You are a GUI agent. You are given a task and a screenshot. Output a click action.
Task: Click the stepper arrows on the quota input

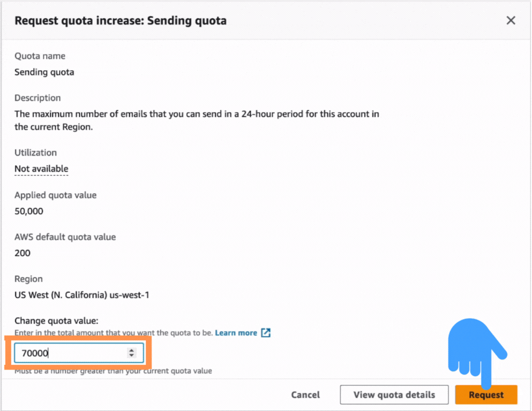pyautogui.click(x=132, y=353)
